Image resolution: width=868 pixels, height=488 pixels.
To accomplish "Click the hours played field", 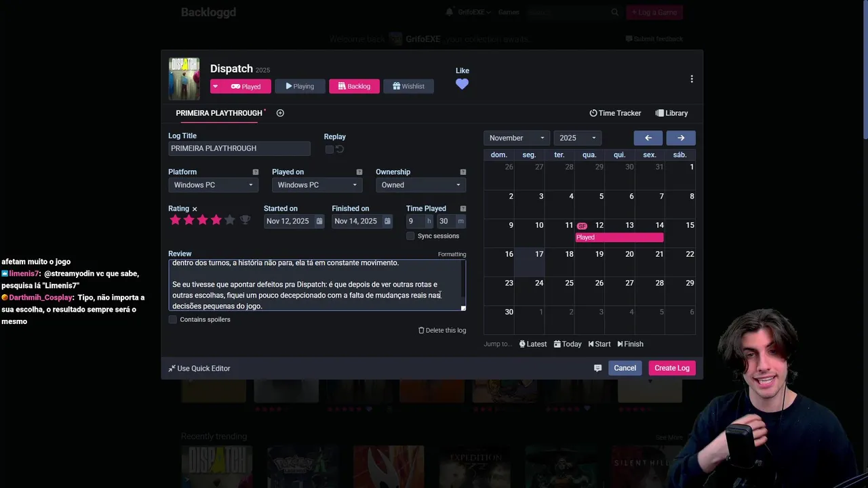I will [x=416, y=221].
